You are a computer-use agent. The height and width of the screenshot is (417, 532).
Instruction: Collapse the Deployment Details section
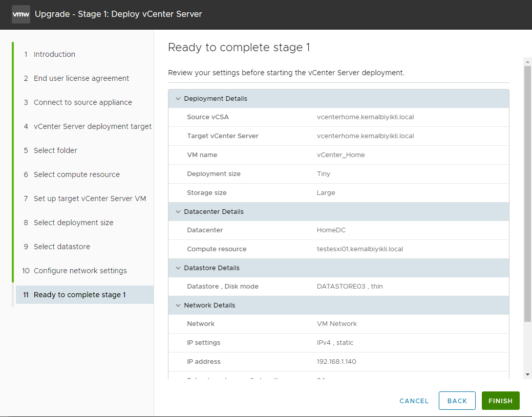pyautogui.click(x=178, y=99)
